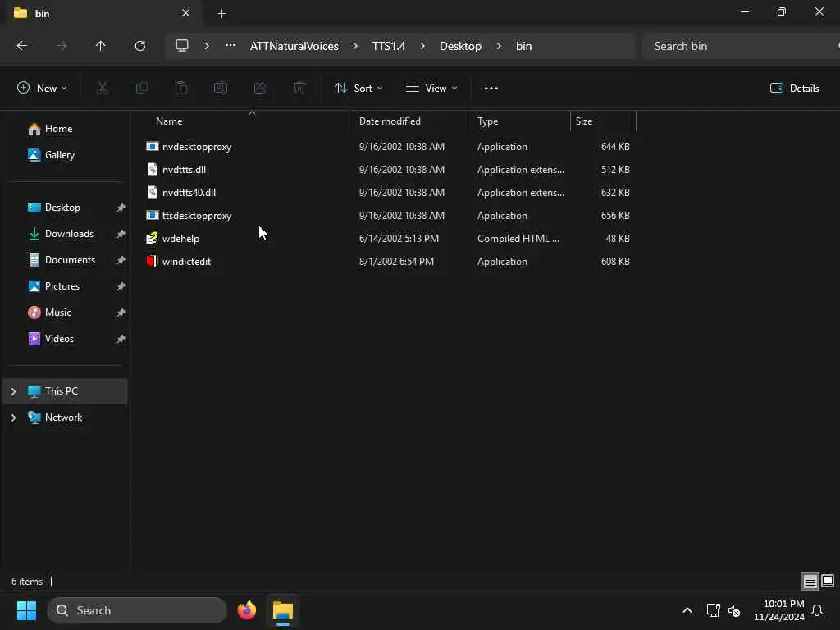Screen dimensions: 840x630
Task: Expand the Network tree node
Action: 13,418
